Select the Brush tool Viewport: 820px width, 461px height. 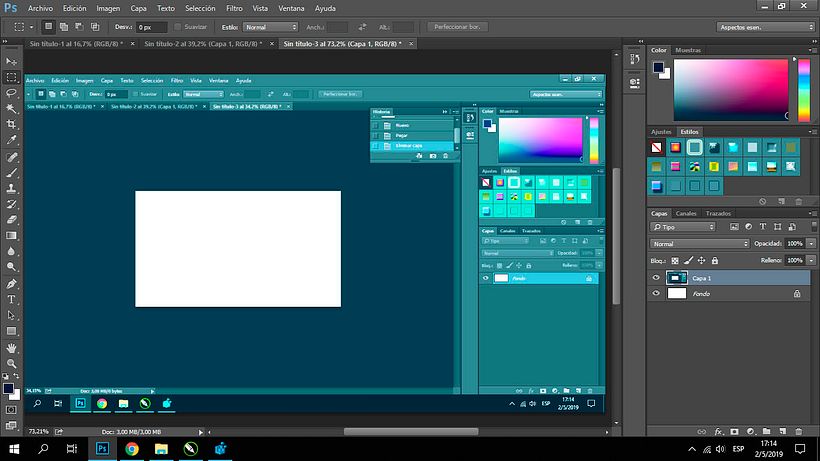click(11, 172)
